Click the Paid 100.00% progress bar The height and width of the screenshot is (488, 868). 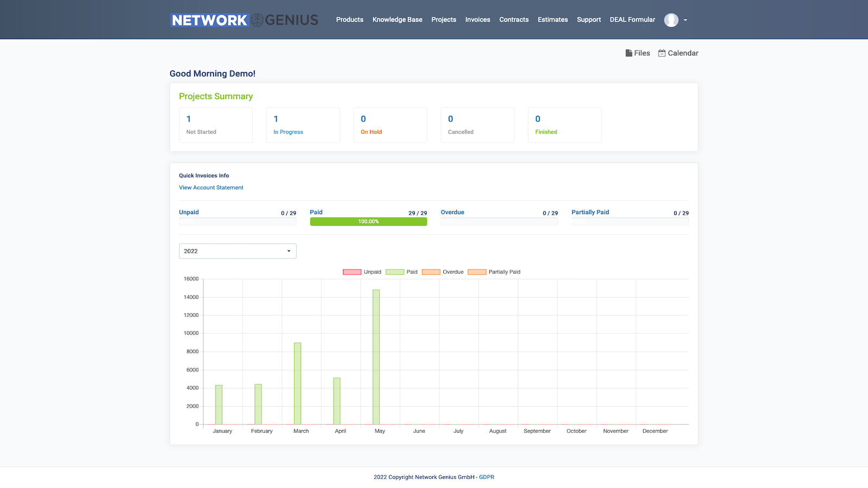click(368, 222)
